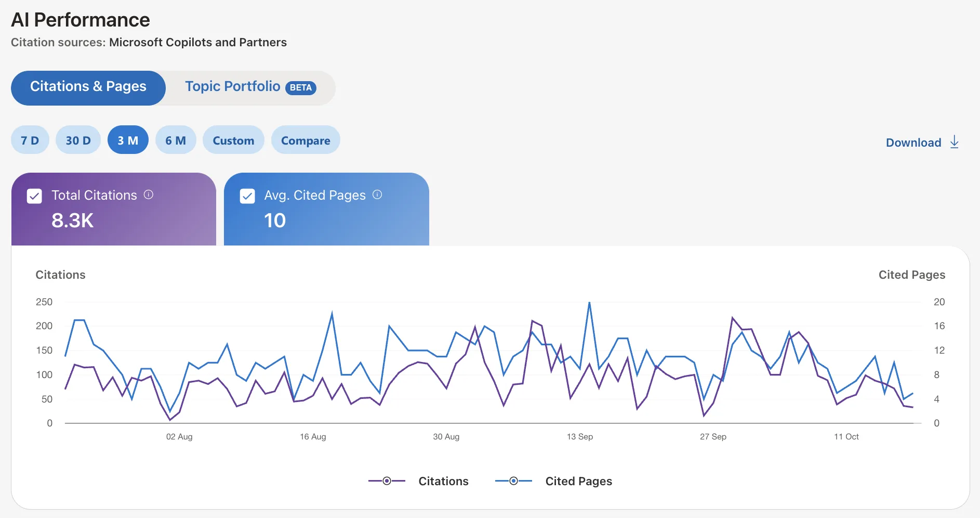Select the 6 M time range
Viewport: 980px width, 518px height.
tap(176, 140)
